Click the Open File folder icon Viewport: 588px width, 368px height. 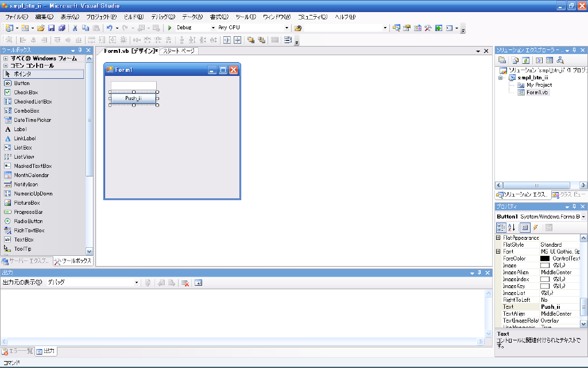pyautogui.click(x=41, y=28)
